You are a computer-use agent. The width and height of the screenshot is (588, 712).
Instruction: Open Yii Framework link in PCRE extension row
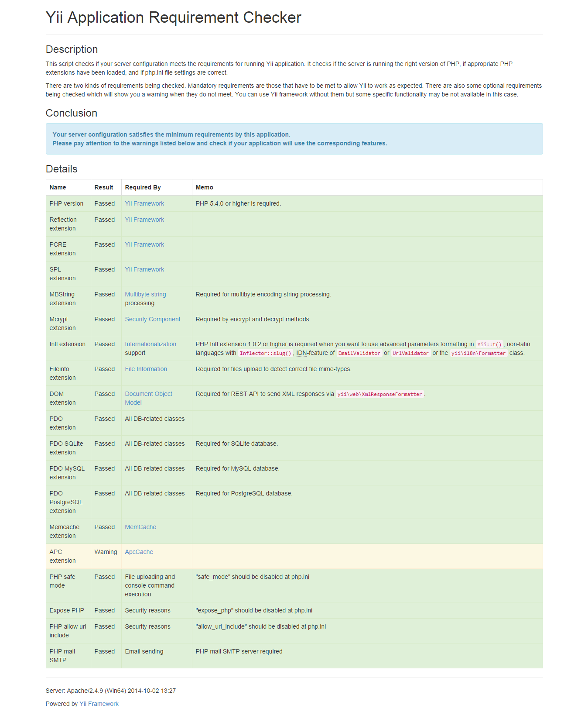coord(144,244)
